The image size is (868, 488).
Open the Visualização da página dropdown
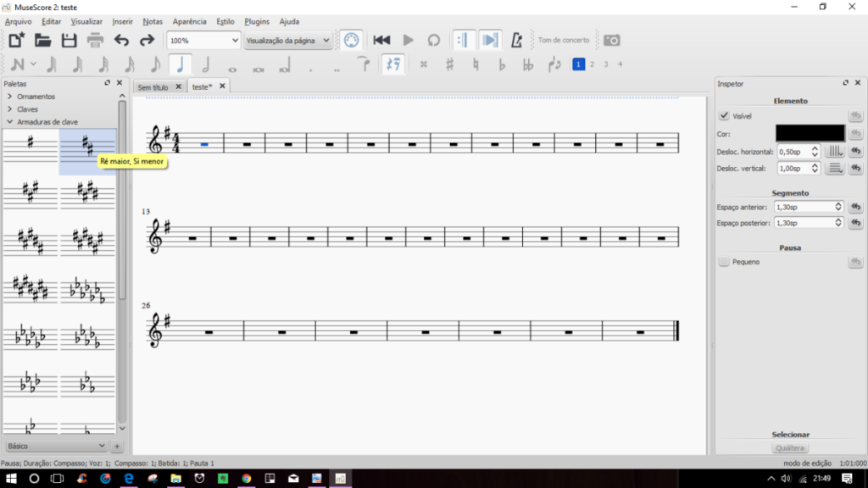coord(287,40)
